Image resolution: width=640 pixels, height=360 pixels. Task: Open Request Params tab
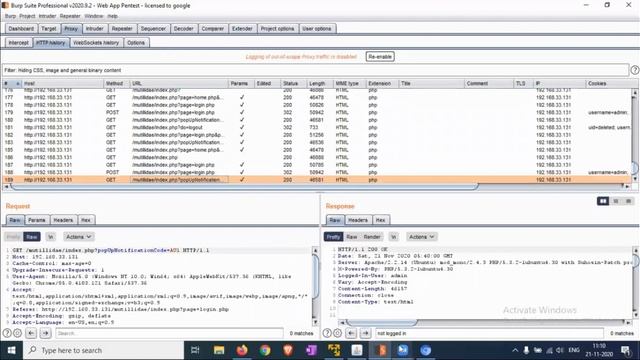point(37,220)
